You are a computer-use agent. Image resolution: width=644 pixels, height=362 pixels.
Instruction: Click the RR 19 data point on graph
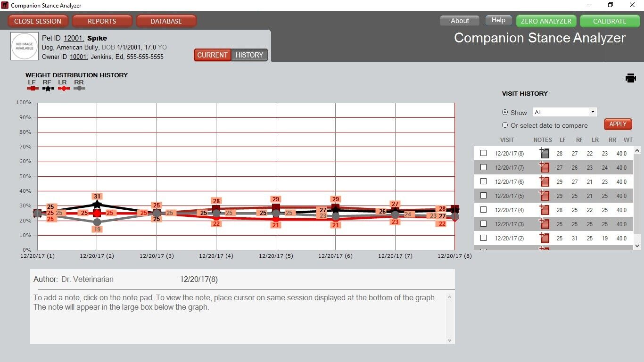point(97,222)
